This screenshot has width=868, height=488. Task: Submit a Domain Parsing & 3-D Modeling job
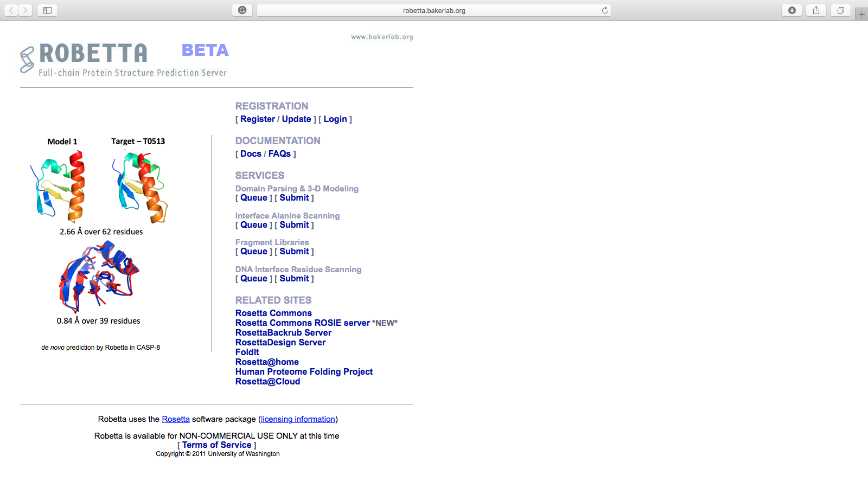point(294,198)
